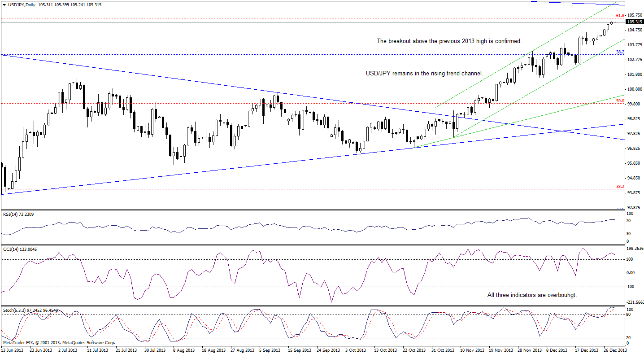Screen dimensions: 644x354
Task: Click the Stochastic scale value 20
Action: point(629,337)
